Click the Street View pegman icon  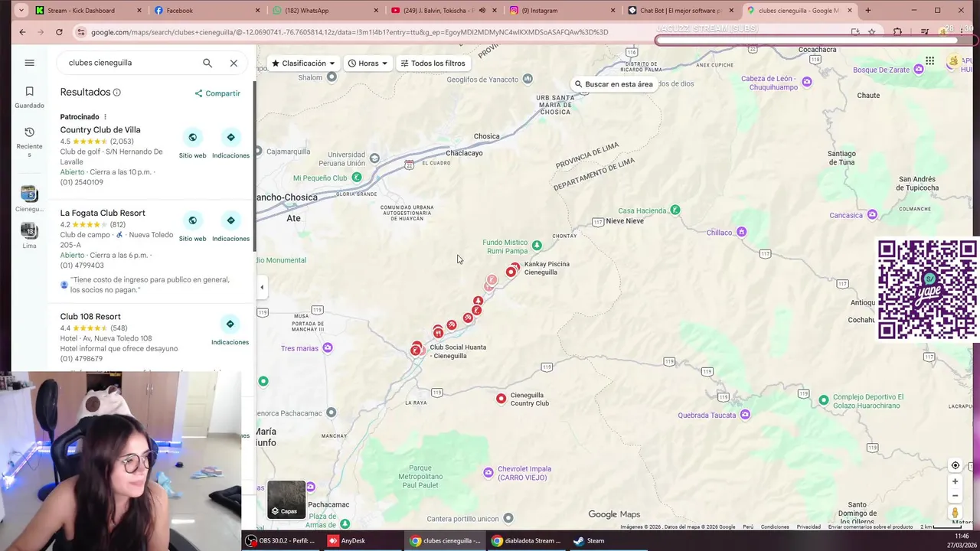point(955,513)
